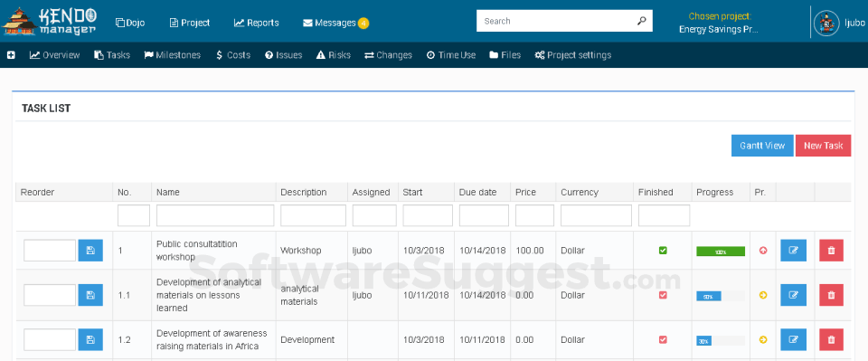The image size is (868, 361).
Task: Open the Project menu
Action: [189, 23]
